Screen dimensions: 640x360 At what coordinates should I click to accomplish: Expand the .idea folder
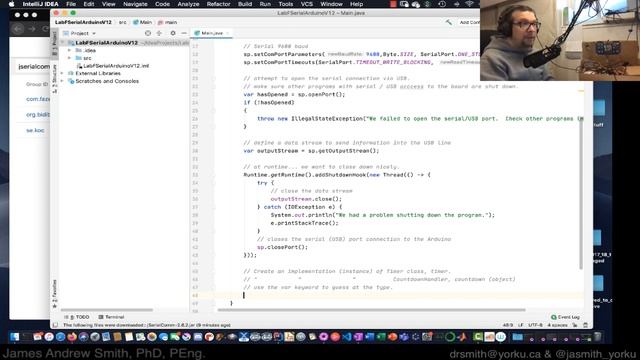click(x=69, y=51)
